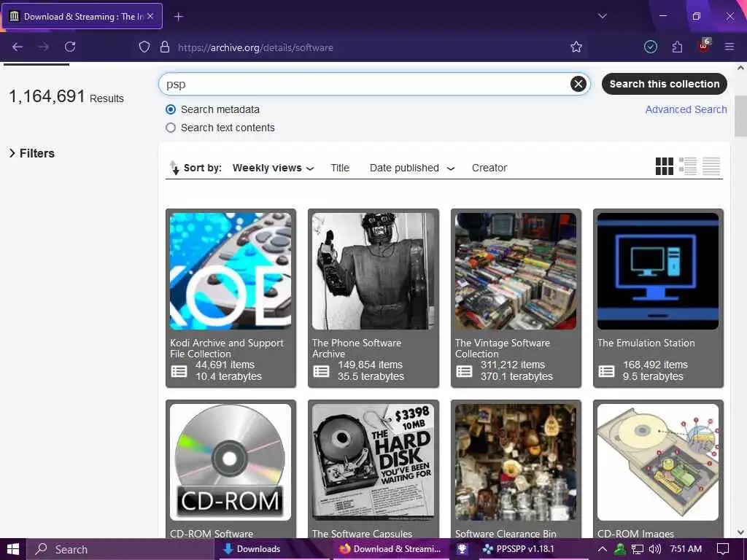
Task: Click the collection list icon on Vintage Software card
Action: click(x=464, y=371)
